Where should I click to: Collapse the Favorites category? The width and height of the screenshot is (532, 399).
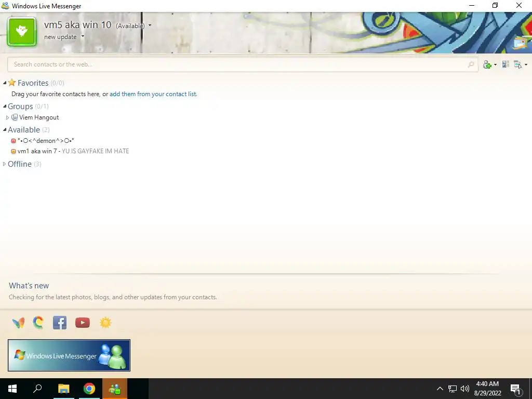[5, 83]
